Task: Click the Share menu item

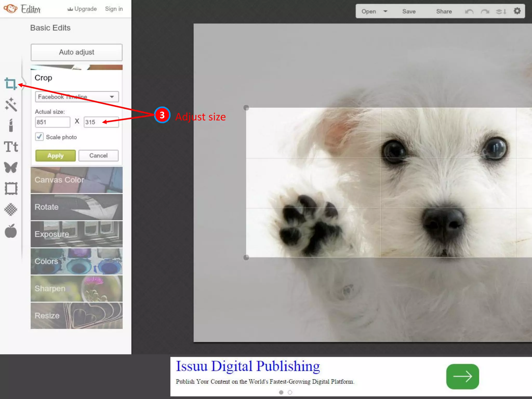Action: pos(444,11)
